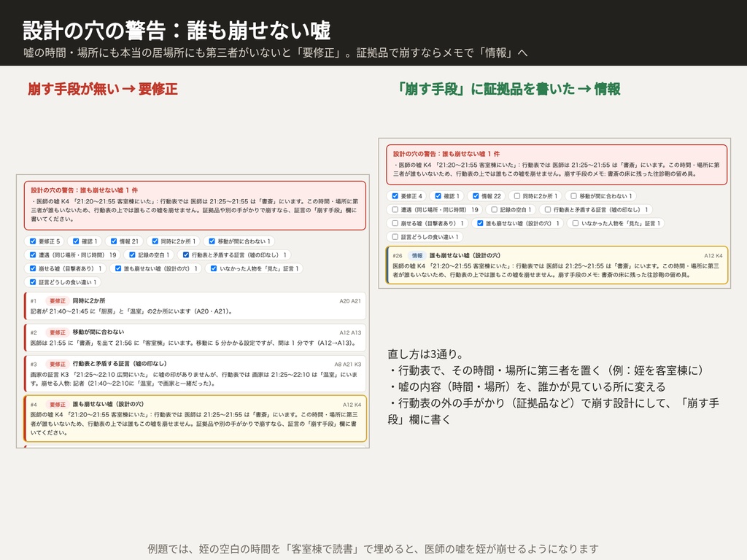Open issue card #3 行動表と矛盾する証言
Image resolution: width=747 pixels, height=560 pixels.
pos(195,373)
